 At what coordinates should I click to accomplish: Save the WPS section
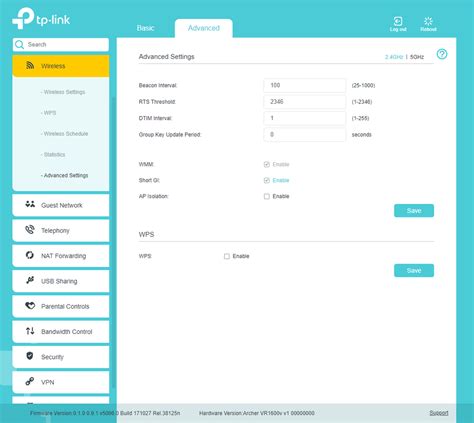(x=414, y=270)
